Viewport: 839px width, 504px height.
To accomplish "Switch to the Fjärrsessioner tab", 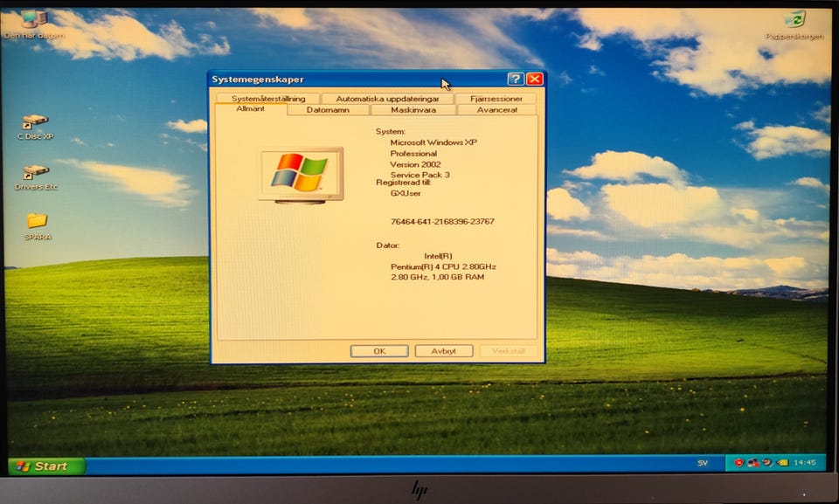I will (x=496, y=99).
